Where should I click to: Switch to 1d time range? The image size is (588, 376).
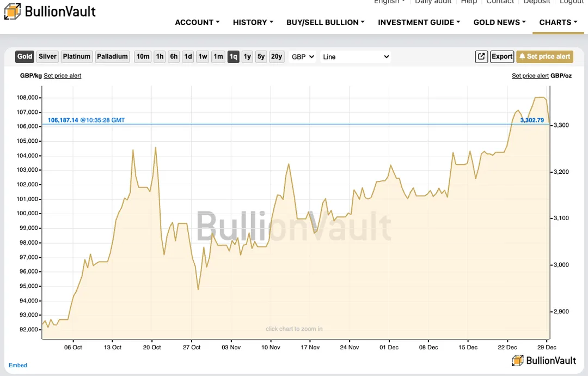tap(188, 57)
